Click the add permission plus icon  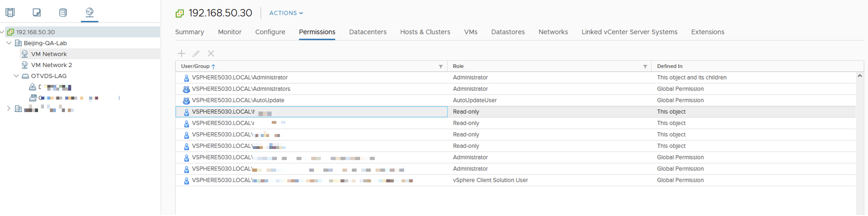point(182,53)
